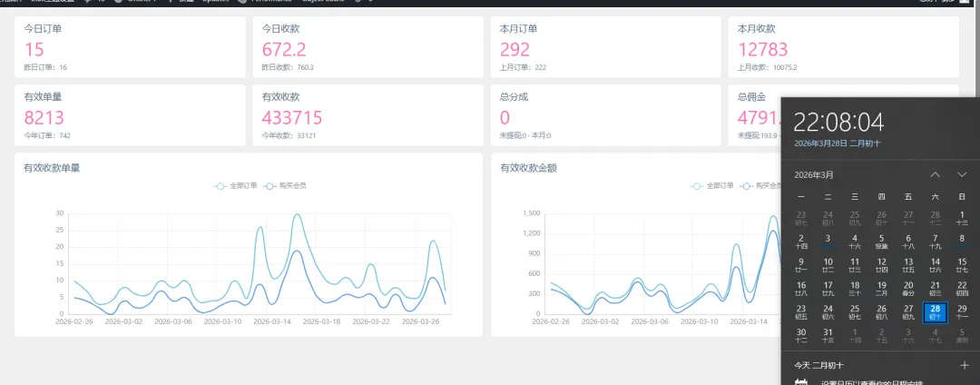The height and width of the screenshot is (385, 980).
Task: Select March 30 labeled 十二
Action: coord(801,336)
